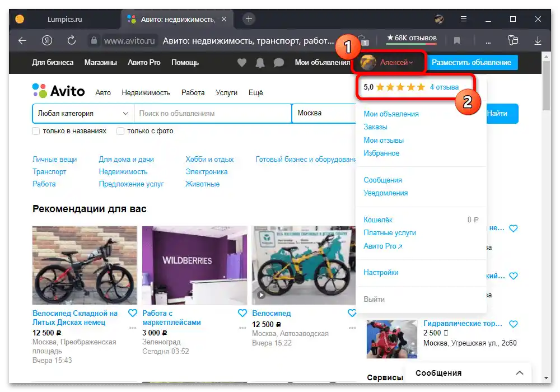
Task: Open the Электроника category link
Action: (x=207, y=172)
